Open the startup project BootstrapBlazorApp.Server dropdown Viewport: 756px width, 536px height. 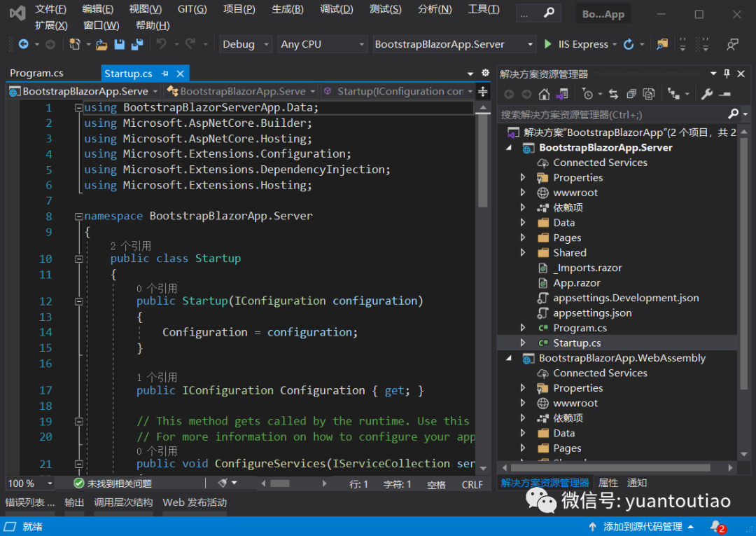click(454, 44)
